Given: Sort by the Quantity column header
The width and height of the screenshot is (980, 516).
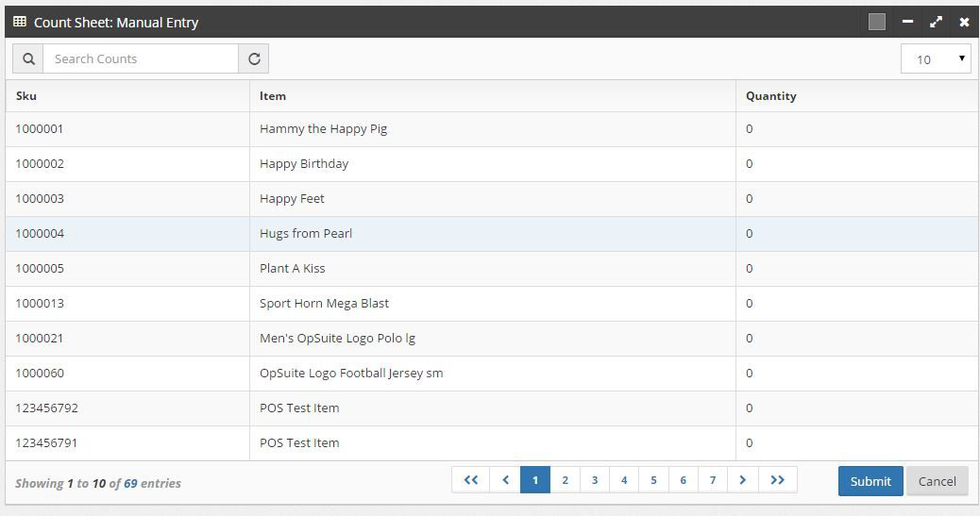Looking at the screenshot, I should point(770,95).
